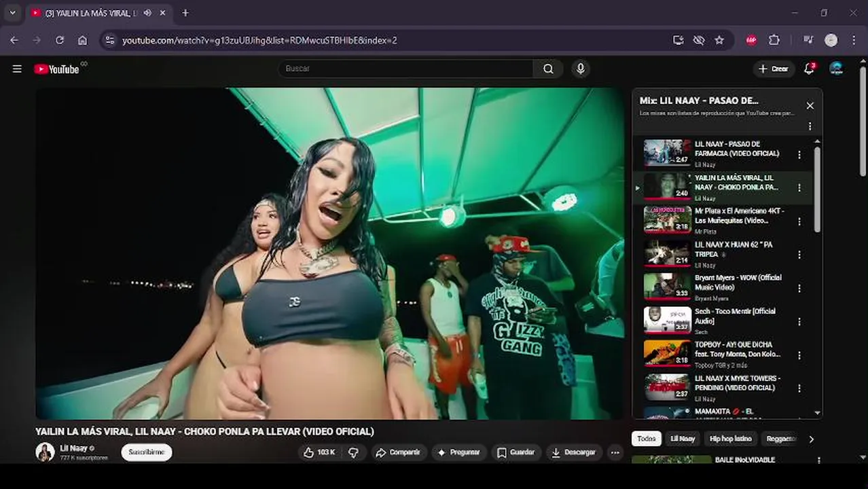Open browser extensions puzzle icon

(774, 40)
